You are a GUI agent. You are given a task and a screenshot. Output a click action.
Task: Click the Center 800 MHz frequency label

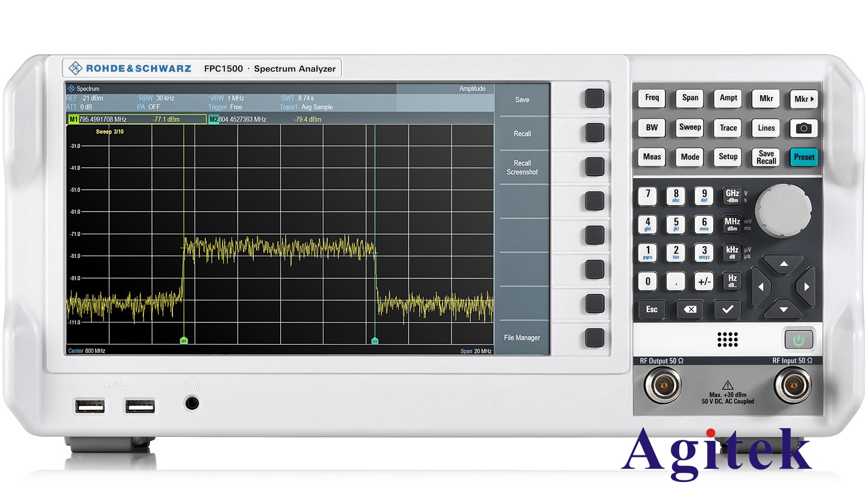click(x=87, y=351)
